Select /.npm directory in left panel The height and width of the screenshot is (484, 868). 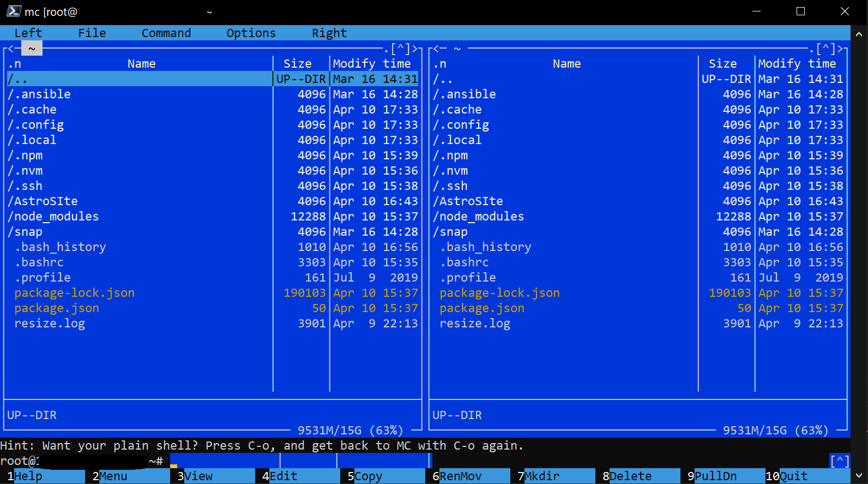tap(213, 156)
